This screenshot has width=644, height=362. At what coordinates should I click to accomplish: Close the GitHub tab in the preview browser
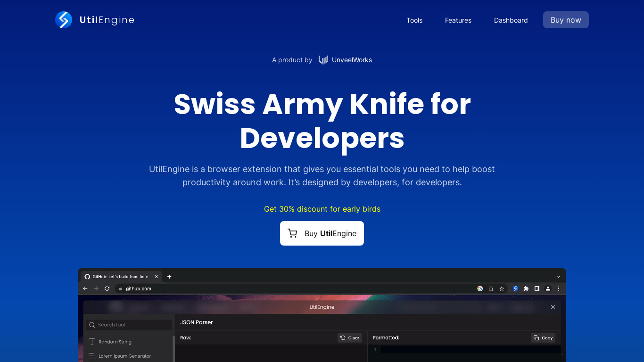(x=157, y=277)
